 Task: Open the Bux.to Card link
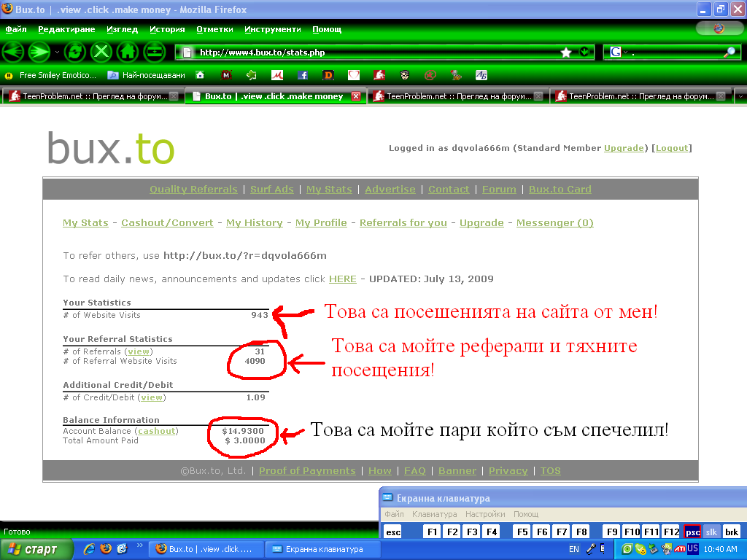coord(560,189)
